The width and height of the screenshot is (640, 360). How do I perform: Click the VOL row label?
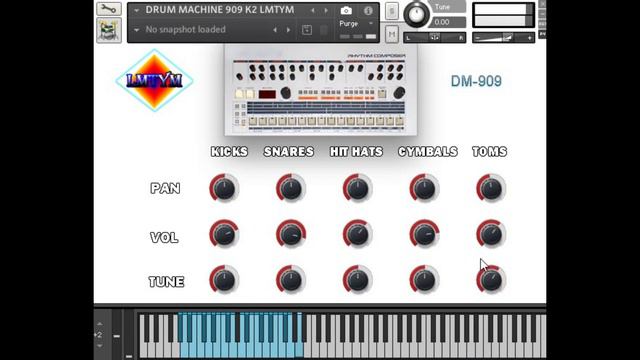(164, 238)
